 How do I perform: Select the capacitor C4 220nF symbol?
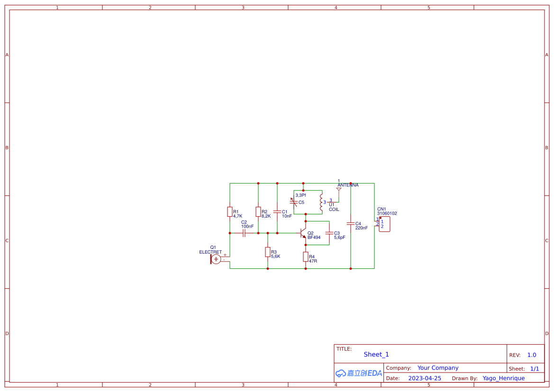click(x=350, y=223)
